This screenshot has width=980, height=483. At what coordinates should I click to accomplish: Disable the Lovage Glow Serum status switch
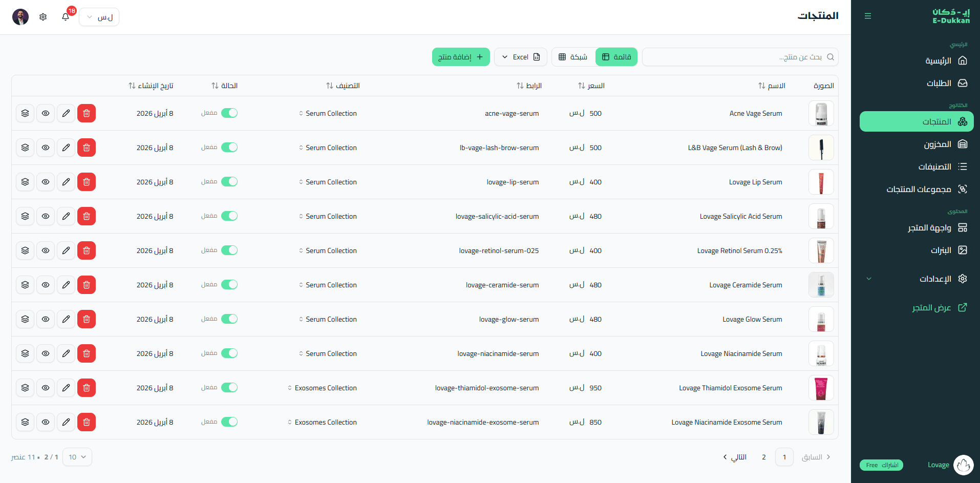tap(229, 319)
